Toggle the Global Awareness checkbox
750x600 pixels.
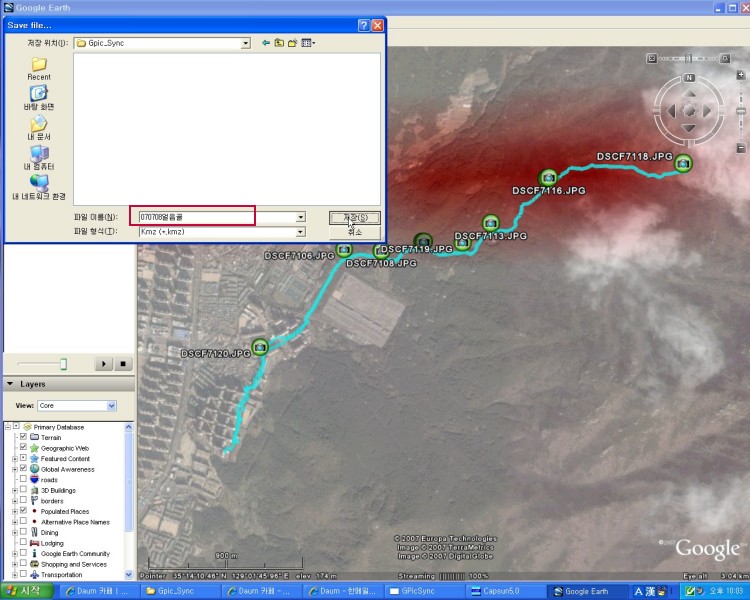point(23,468)
